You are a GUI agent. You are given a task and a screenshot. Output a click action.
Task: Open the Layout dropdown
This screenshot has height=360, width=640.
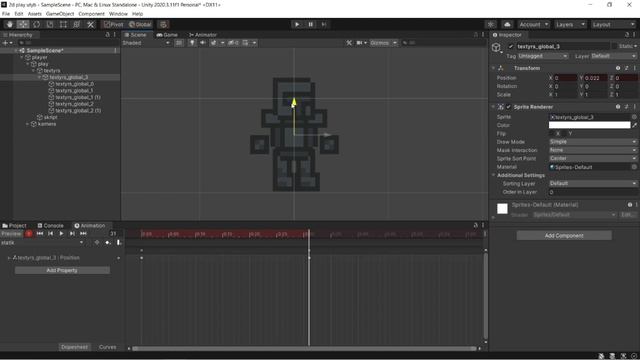613,24
